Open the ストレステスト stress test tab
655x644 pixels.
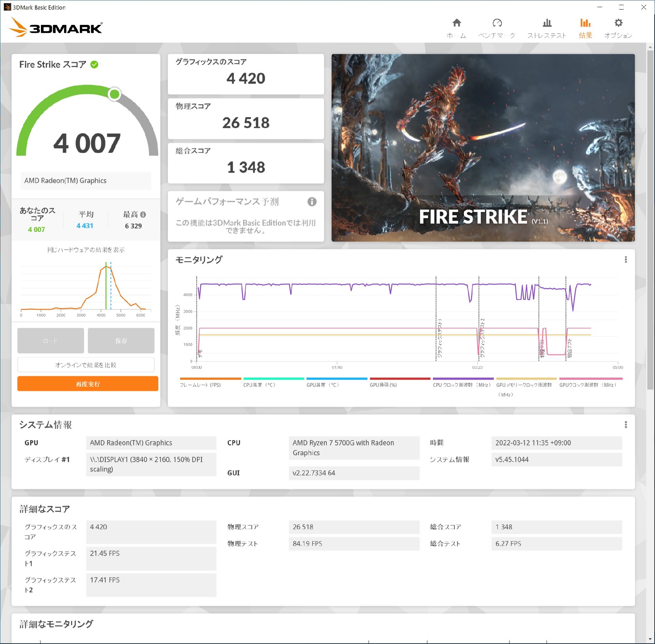point(547,28)
